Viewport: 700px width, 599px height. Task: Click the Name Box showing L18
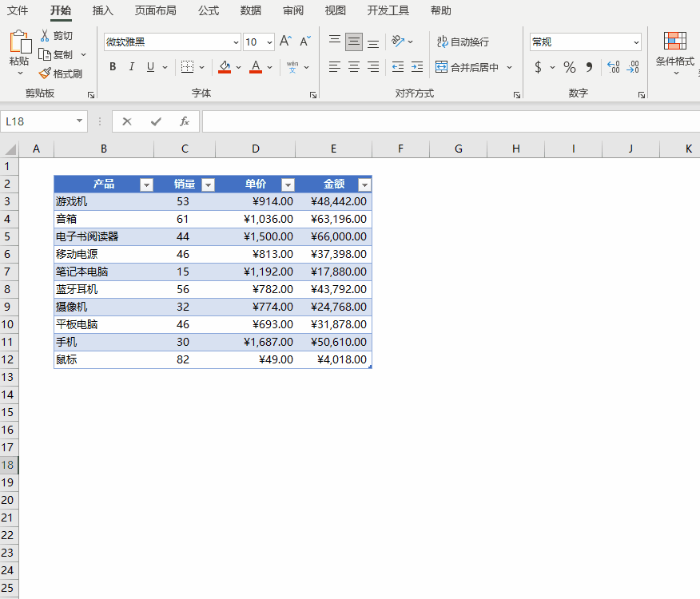[x=38, y=121]
